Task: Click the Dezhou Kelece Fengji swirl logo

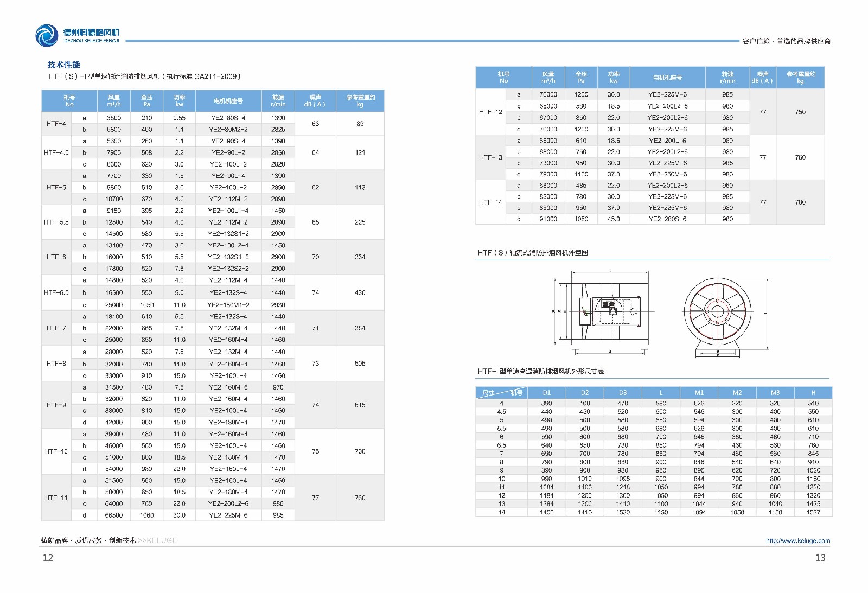Action: pyautogui.click(x=47, y=36)
